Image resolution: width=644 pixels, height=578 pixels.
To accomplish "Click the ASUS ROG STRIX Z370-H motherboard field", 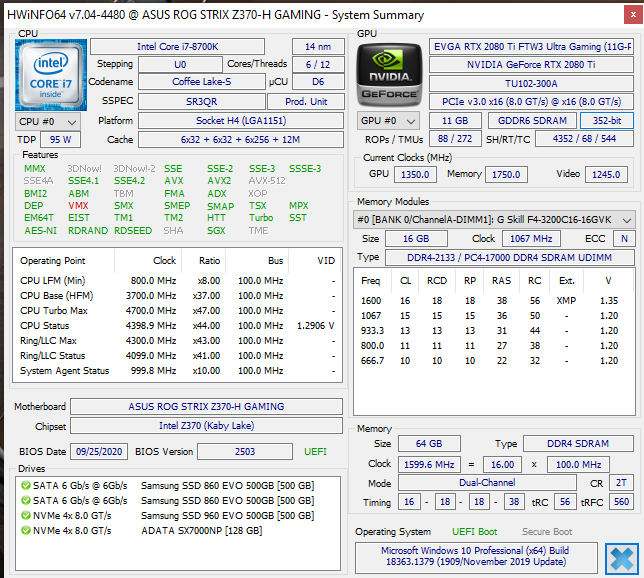I will point(206,406).
